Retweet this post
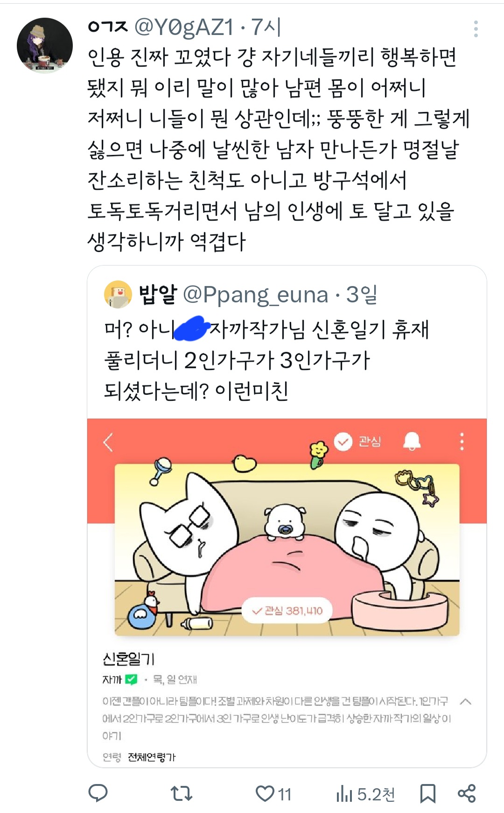This screenshot has height=813, width=504. click(181, 793)
